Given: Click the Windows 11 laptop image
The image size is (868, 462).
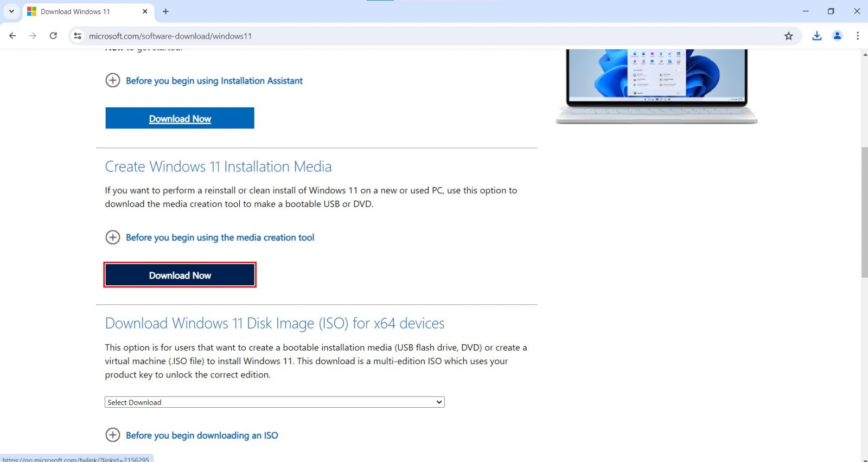Looking at the screenshot, I should tap(656, 87).
